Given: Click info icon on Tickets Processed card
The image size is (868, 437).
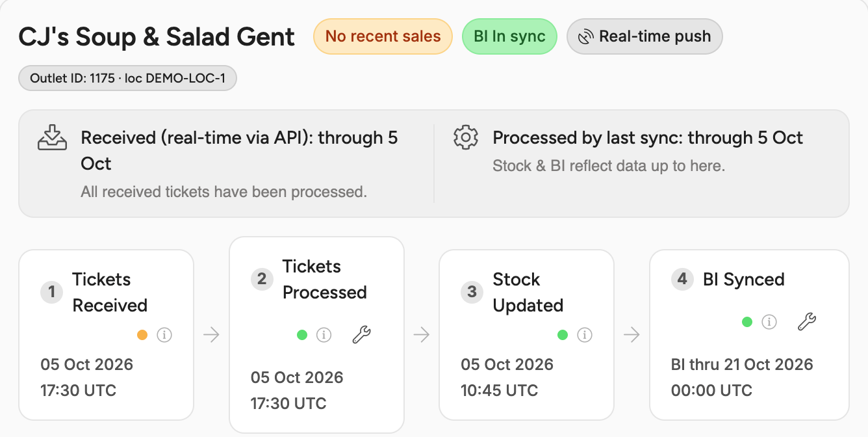Looking at the screenshot, I should pos(324,335).
